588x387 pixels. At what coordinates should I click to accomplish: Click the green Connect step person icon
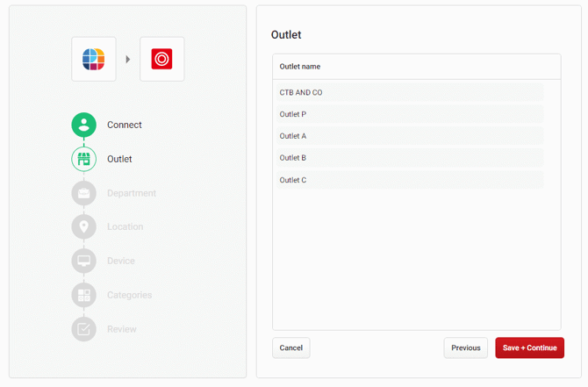[83, 125]
